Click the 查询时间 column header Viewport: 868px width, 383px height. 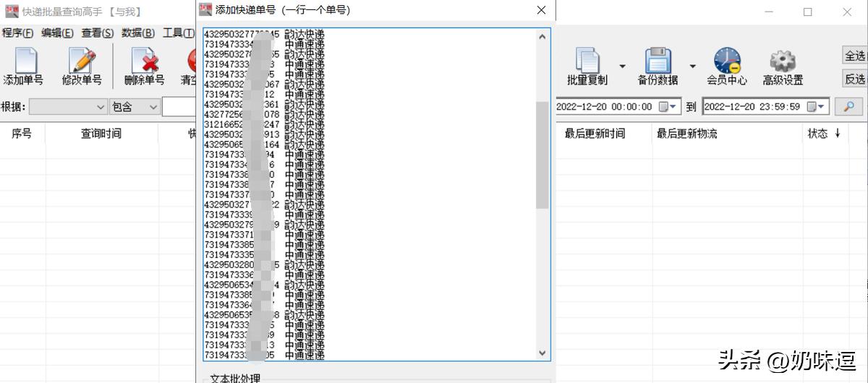[x=101, y=134]
